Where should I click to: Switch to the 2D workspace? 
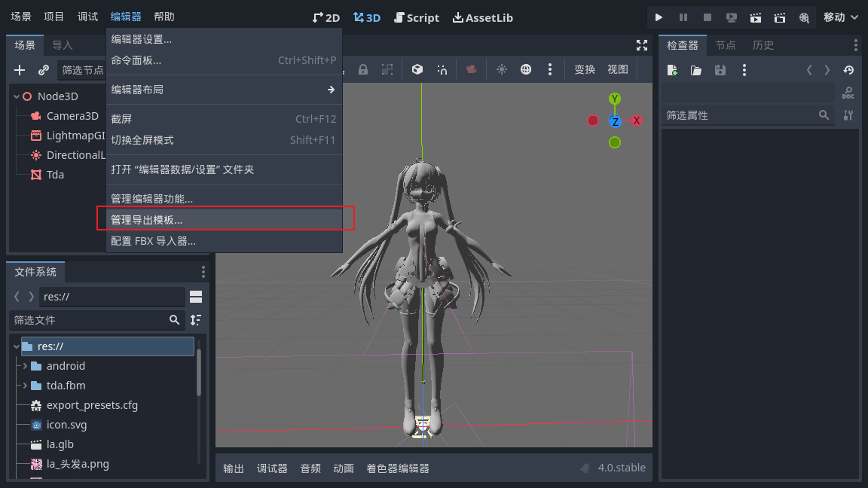[x=326, y=18]
